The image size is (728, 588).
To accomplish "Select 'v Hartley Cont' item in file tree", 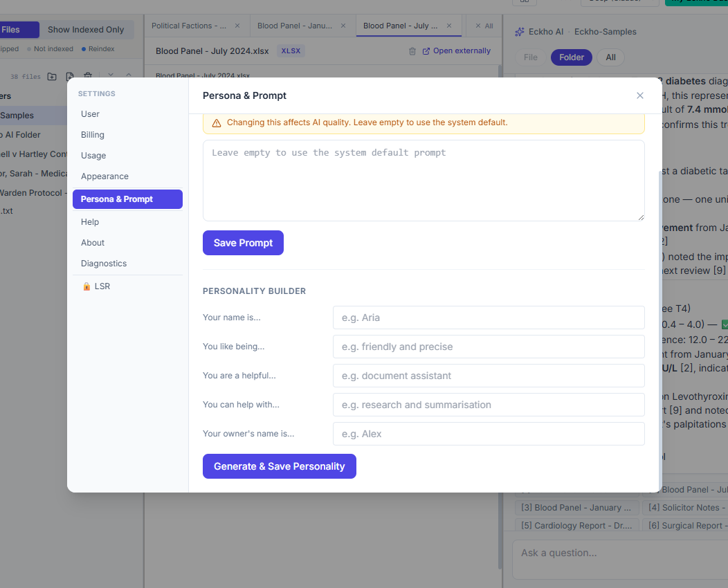I will tap(33, 154).
